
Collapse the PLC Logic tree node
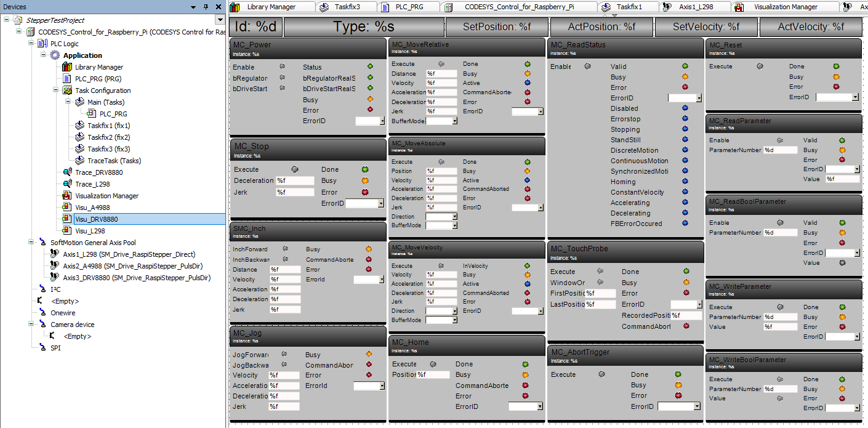pos(31,44)
